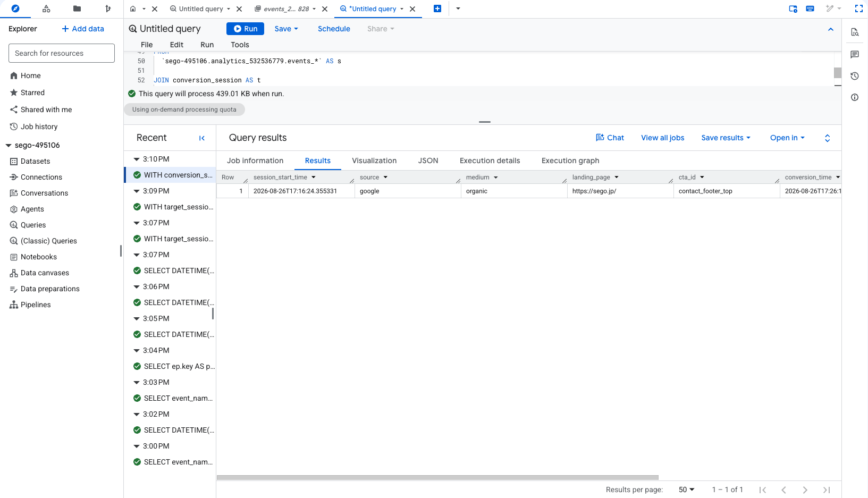Open the Edit menu

(x=176, y=45)
